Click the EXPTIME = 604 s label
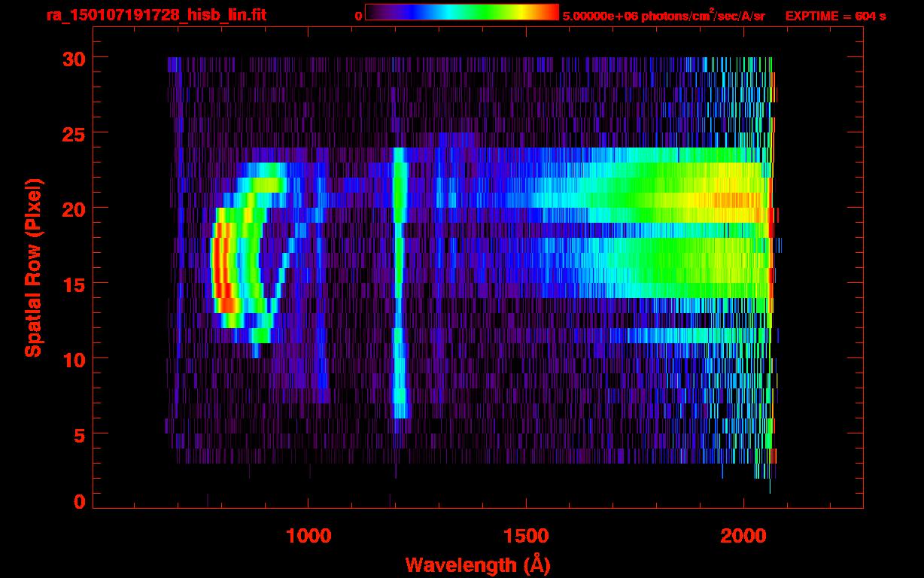This screenshot has height=578, width=924. pyautogui.click(x=835, y=16)
